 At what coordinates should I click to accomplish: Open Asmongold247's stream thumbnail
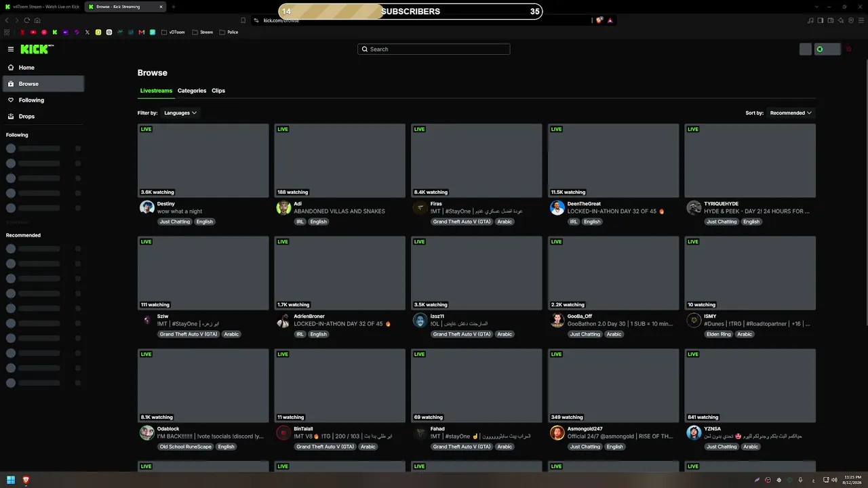614,386
